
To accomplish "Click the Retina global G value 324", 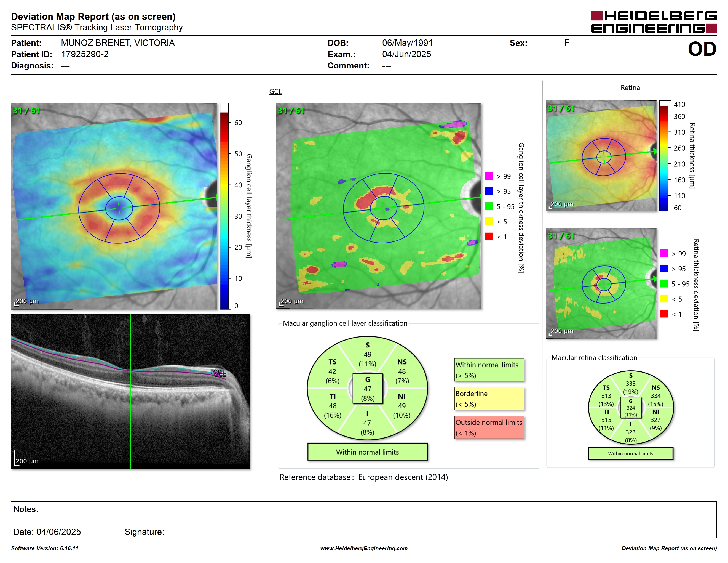I will [631, 408].
